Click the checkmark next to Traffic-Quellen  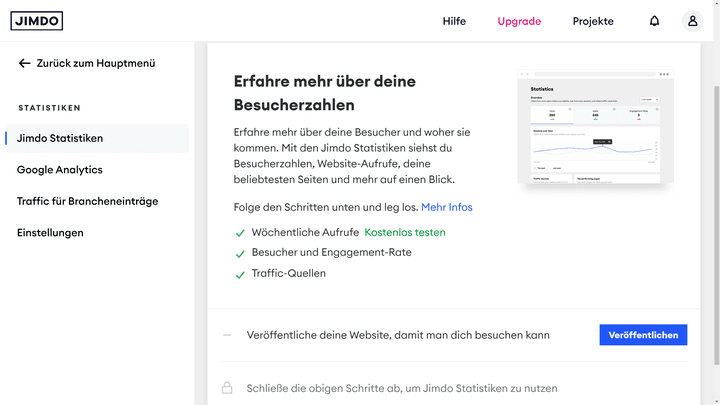coord(240,275)
